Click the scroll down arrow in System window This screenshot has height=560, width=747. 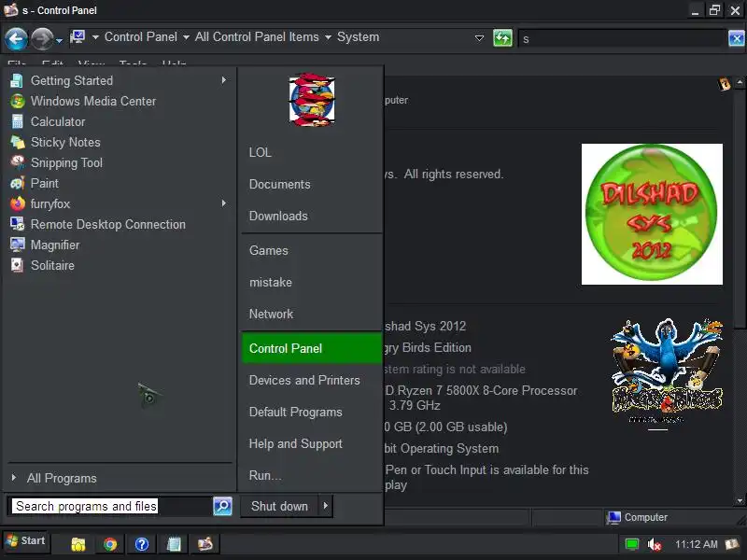(x=740, y=500)
